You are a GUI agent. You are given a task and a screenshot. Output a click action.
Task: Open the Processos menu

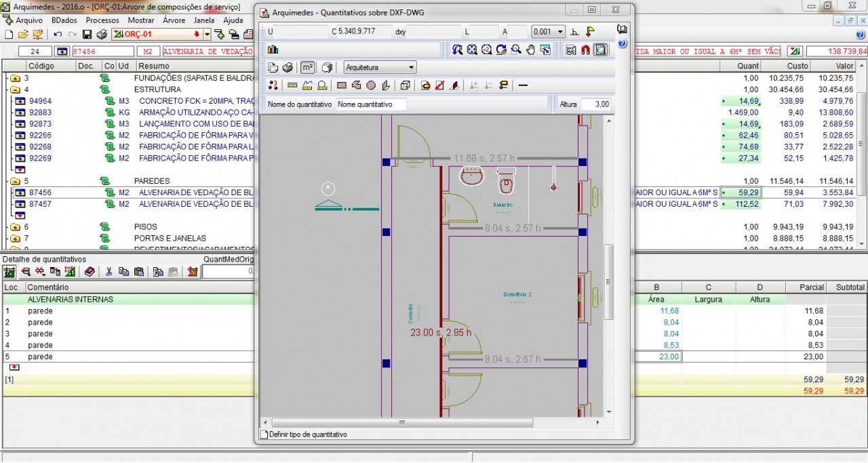pos(102,20)
